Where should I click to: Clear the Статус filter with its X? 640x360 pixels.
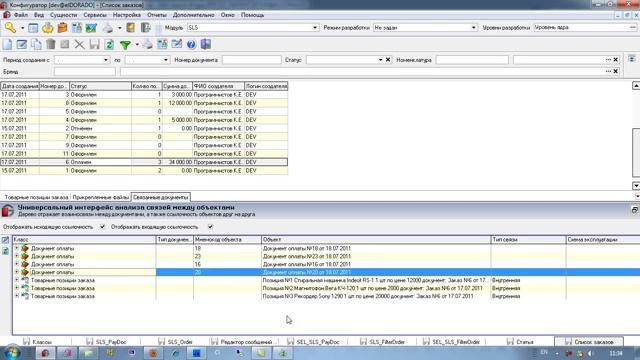point(388,60)
